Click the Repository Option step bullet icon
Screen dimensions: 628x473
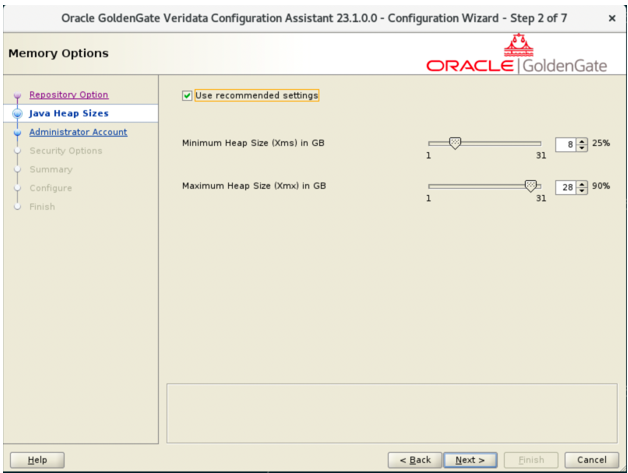[x=17, y=95]
